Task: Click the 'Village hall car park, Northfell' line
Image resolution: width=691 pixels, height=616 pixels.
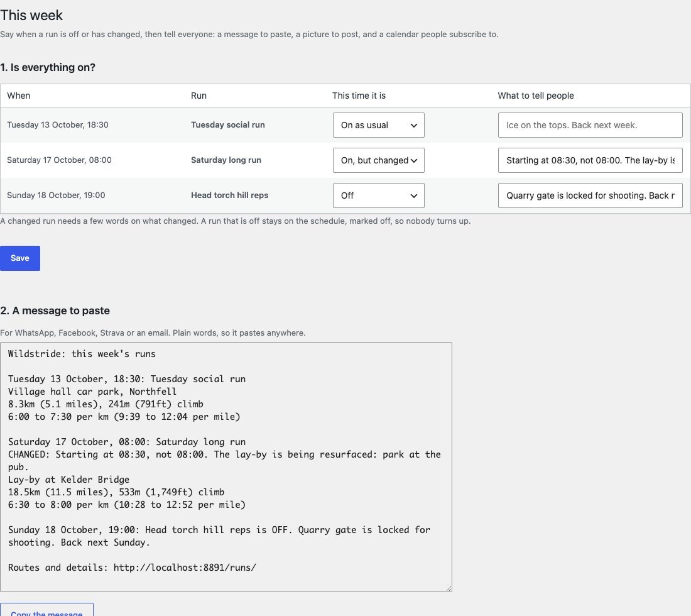Action: coord(92,392)
